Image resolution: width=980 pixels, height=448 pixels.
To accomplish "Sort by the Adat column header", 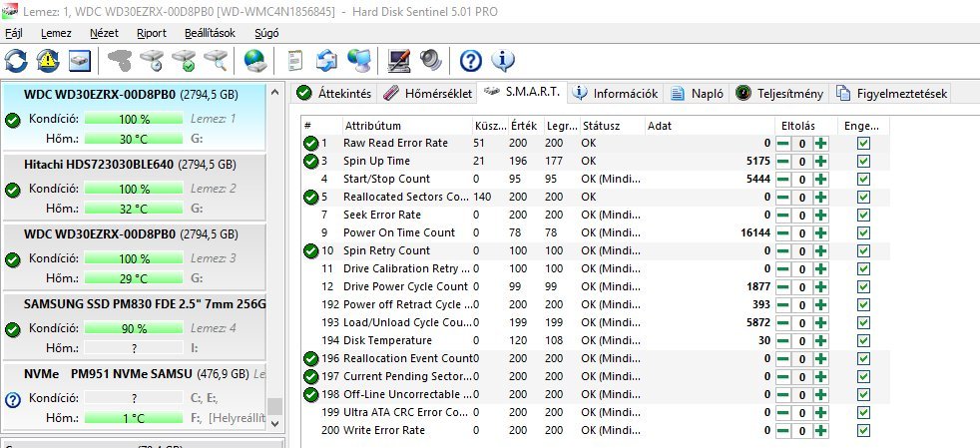I will pos(710,126).
